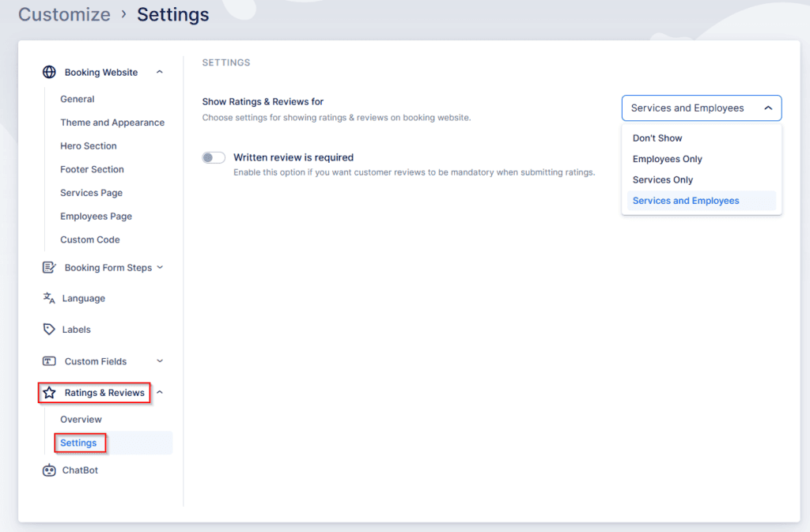Open the ChatBot menu label
Screen dimensions: 810x532
pos(80,470)
